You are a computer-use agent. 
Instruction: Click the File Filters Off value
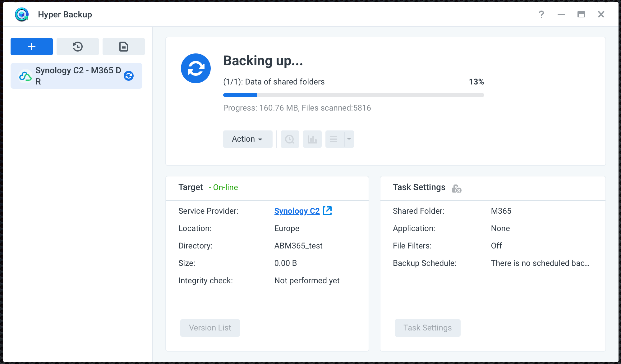click(x=496, y=246)
